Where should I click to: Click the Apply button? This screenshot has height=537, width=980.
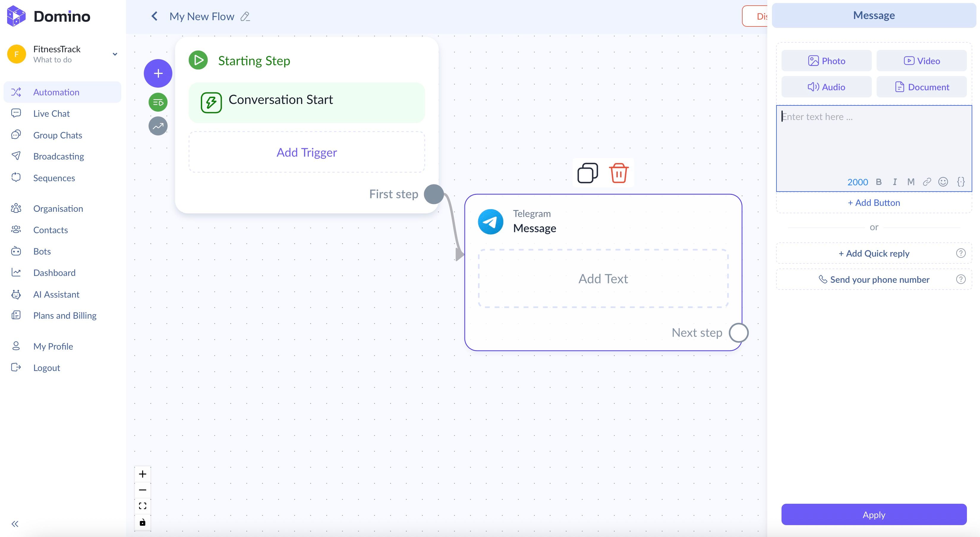click(874, 514)
